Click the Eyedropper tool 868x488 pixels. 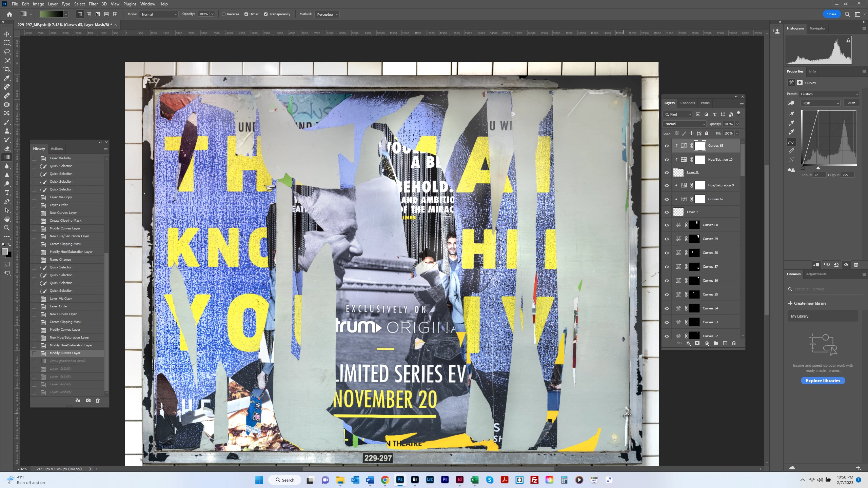pos(7,78)
